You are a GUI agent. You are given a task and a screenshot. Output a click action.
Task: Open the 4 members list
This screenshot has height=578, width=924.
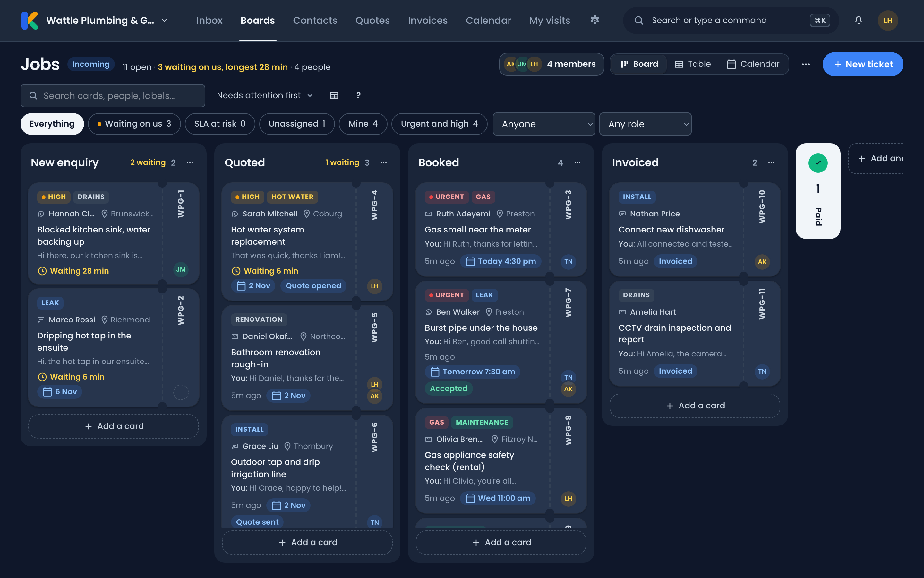(x=551, y=64)
